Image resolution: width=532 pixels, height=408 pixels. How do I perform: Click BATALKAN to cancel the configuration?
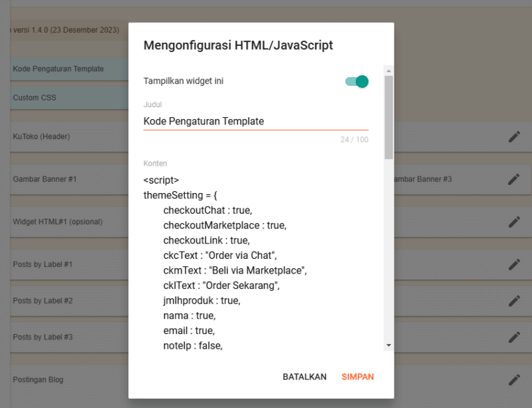click(305, 376)
